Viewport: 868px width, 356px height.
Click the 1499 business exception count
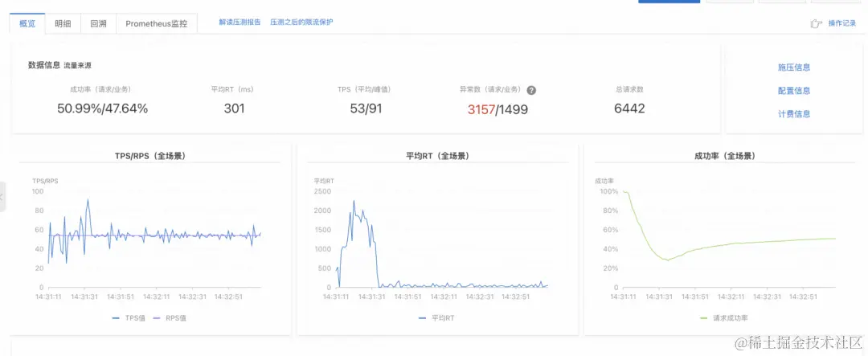tap(513, 109)
